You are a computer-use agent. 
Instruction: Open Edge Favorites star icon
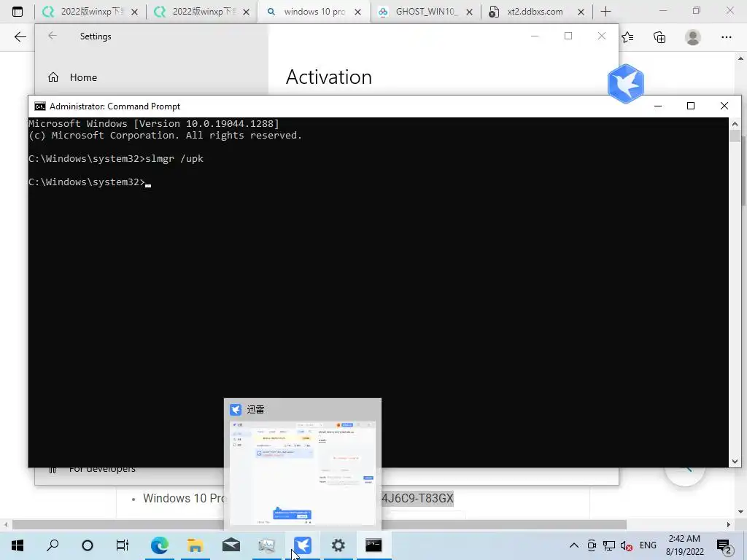point(627,37)
